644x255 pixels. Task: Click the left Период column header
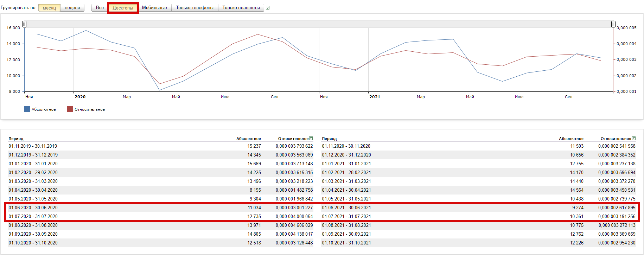(16, 139)
